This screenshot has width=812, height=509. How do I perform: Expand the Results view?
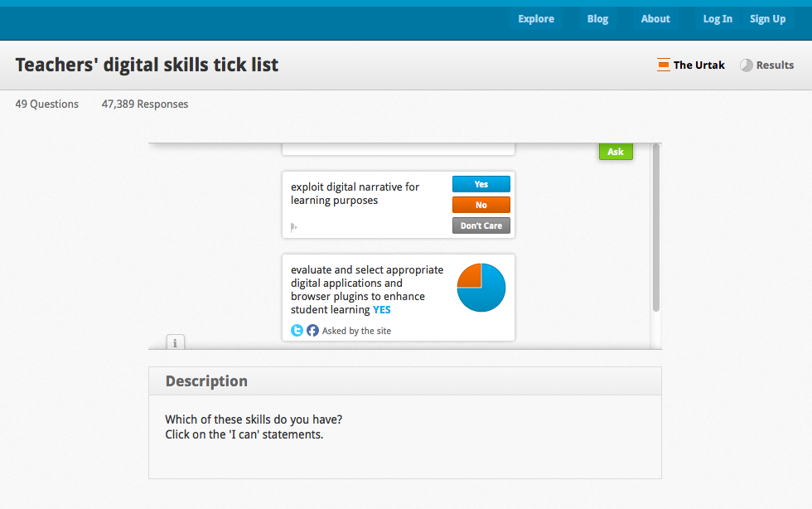click(774, 65)
